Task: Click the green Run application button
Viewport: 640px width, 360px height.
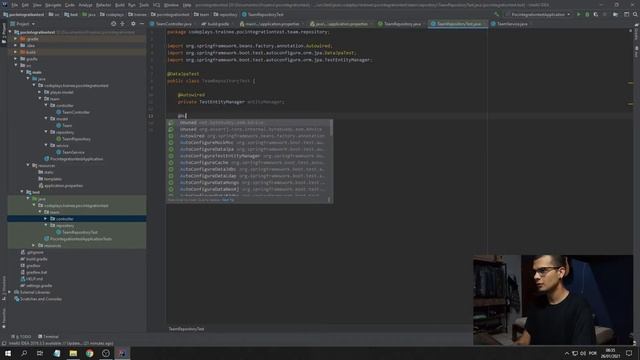Action: pos(578,14)
